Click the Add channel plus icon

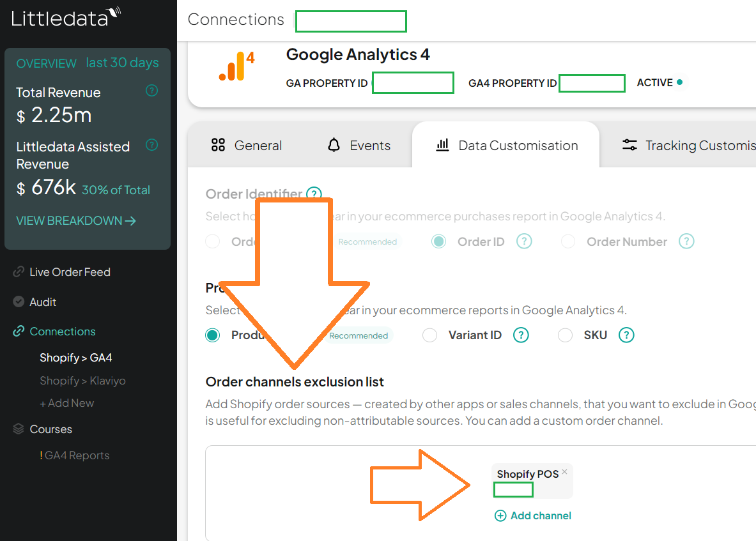(x=500, y=515)
